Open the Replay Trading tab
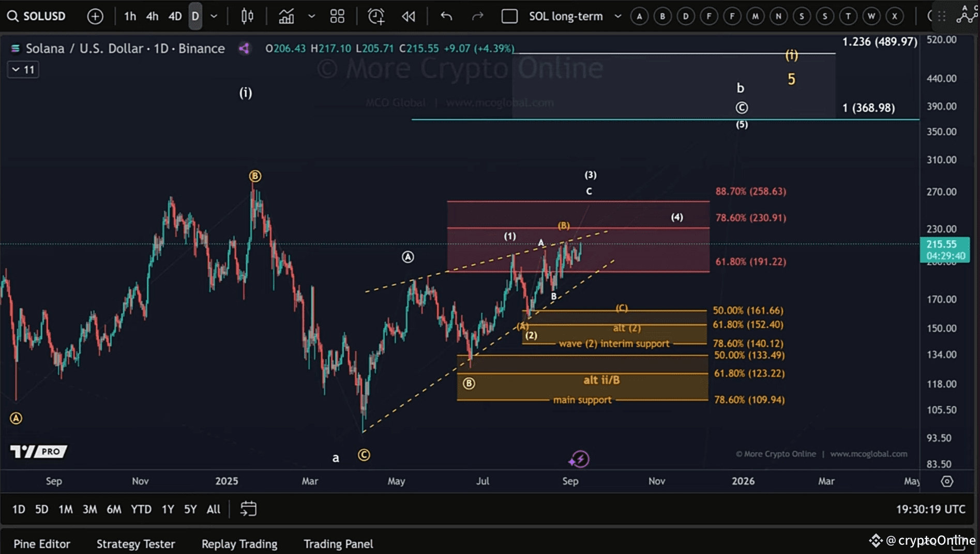The image size is (980, 554). (239, 544)
